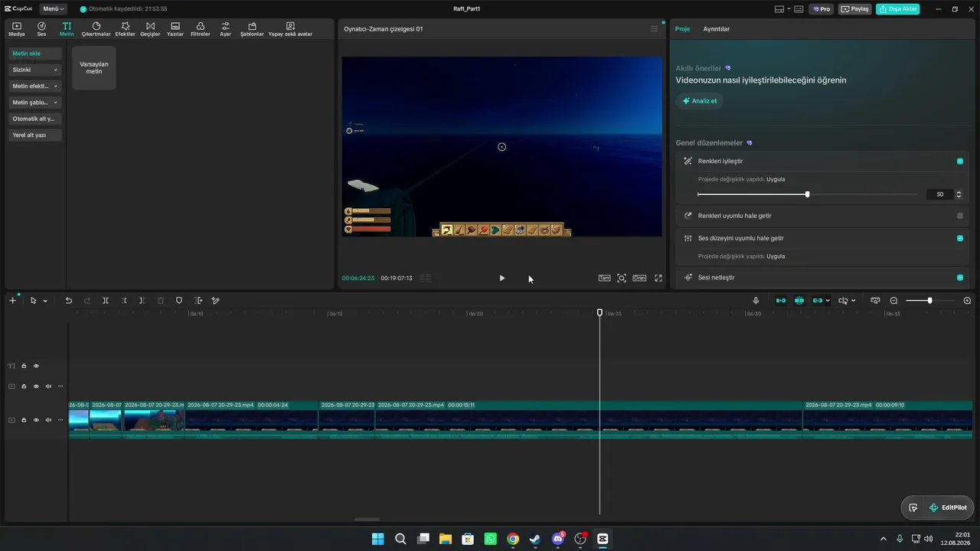Viewport: 980px width, 551px height.
Task: Click the Pro upgrade button
Action: tap(822, 9)
